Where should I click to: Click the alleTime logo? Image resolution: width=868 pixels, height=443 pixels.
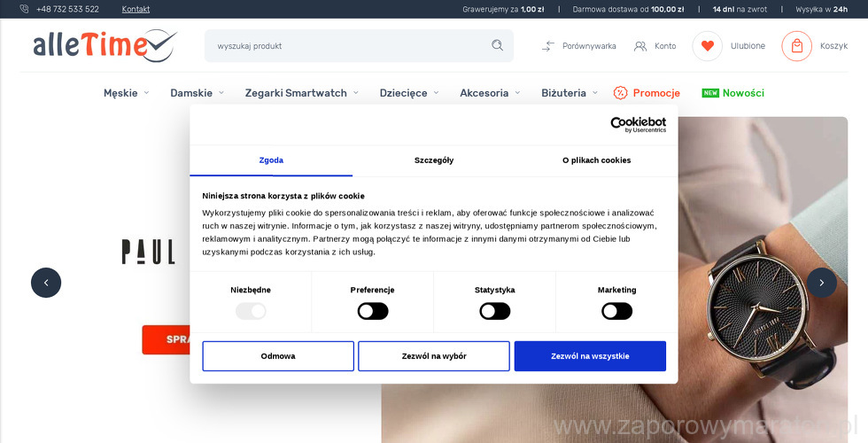(105, 45)
